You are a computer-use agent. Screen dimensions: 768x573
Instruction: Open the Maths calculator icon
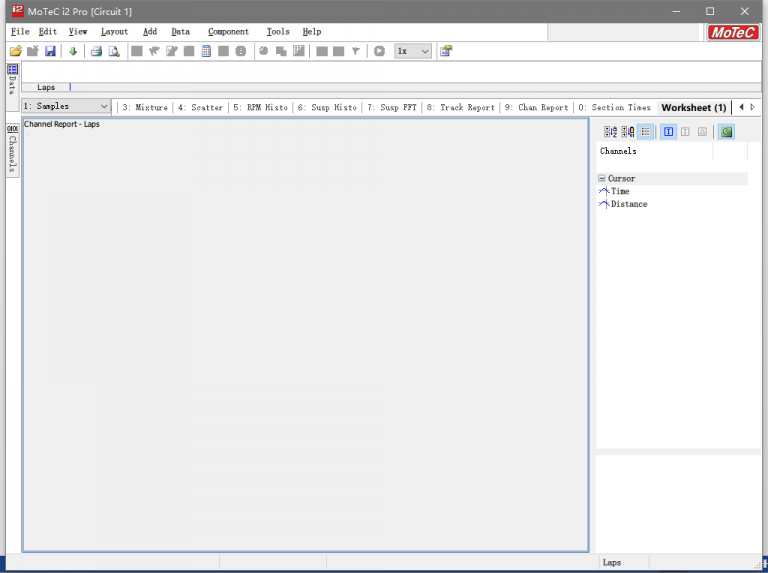[206, 51]
